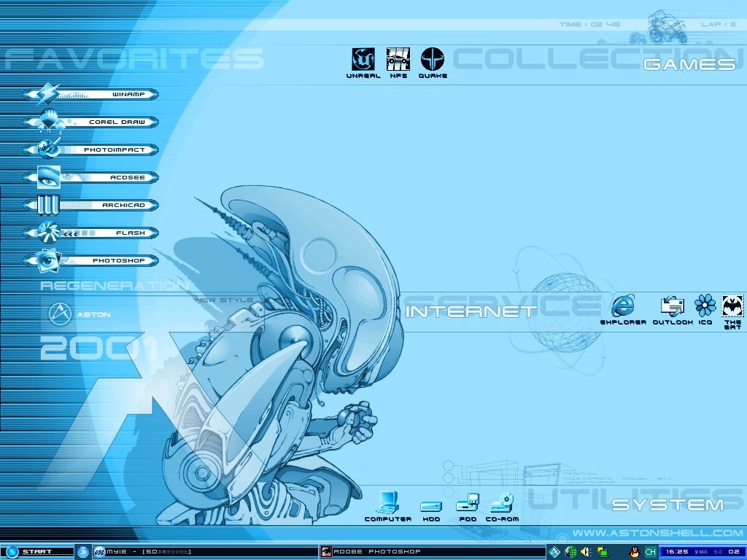This screenshot has height=560, width=747.
Task: Open the FDD floppy drive icon
Action: (x=468, y=503)
